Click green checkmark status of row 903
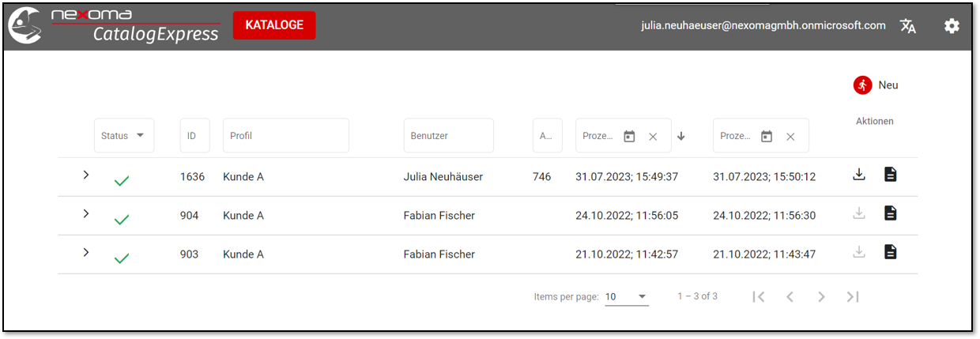 pyautogui.click(x=122, y=258)
